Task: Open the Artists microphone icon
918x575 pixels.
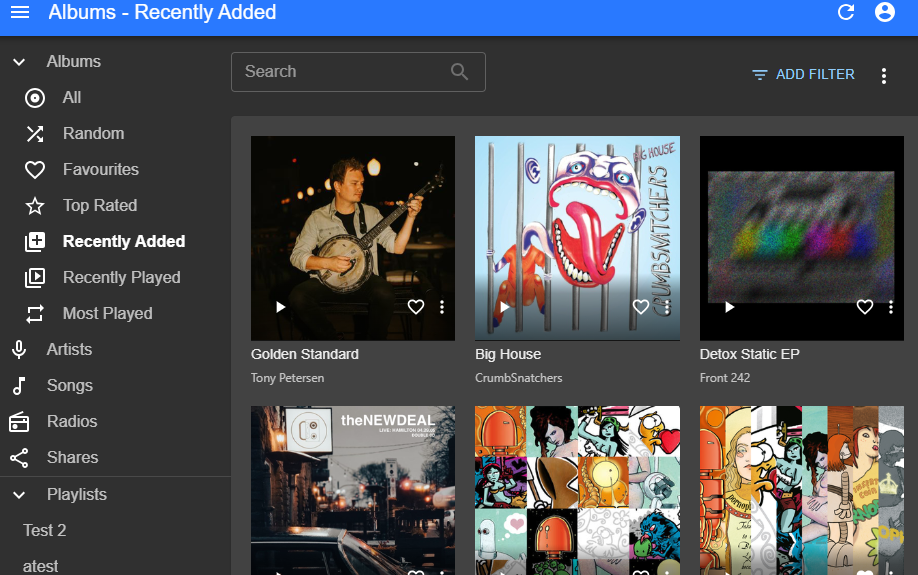Action: point(19,350)
